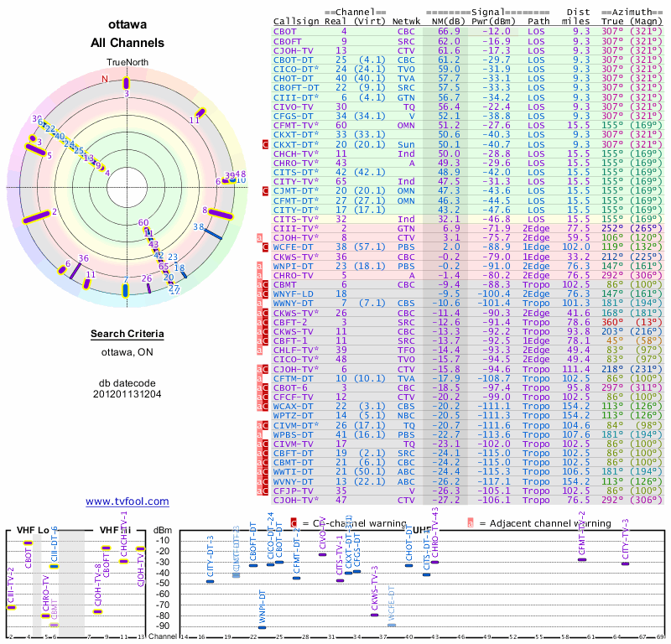Click the CIII-DT-6 marker in the VHF chart
Image resolution: width=671 pixels, height=644 pixels.
click(54, 567)
